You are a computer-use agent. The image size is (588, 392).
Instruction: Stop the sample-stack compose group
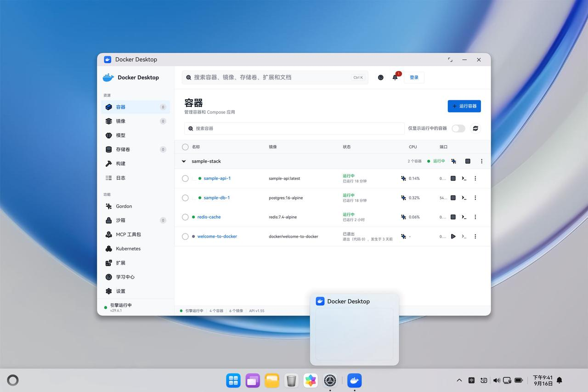click(x=468, y=161)
